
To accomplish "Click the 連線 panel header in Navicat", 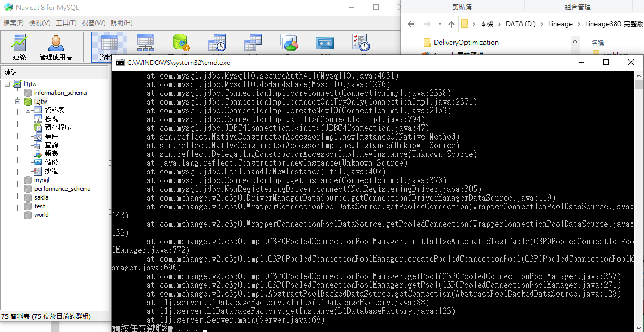I will click(x=54, y=73).
